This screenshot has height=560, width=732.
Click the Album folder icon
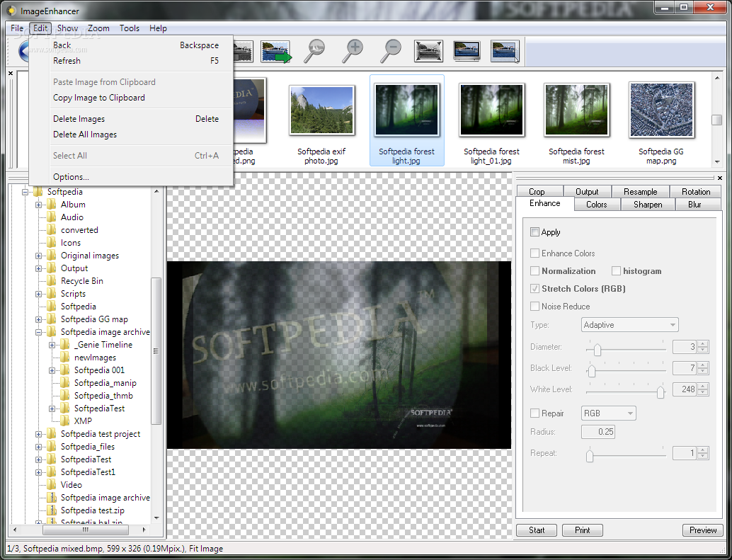[52, 205]
